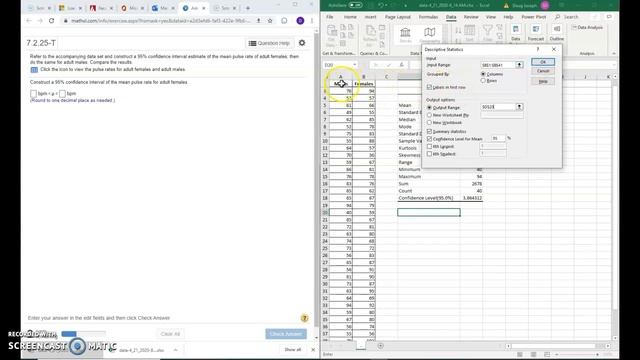Toggle the AutoSave switch
Screen dimensions: 640x360
pyautogui.click(x=356, y=5)
